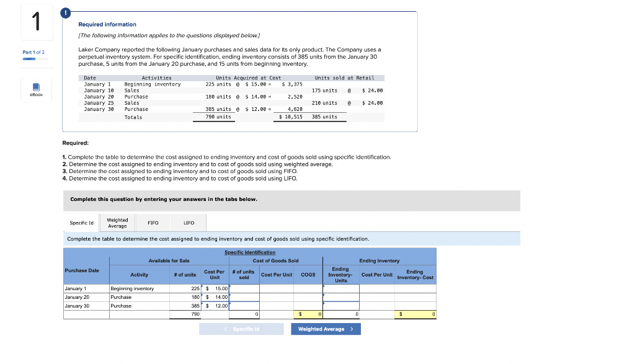Viewport: 635px width, 364px height.
Task: Click the Weighted Average next button
Action: [x=326, y=329]
